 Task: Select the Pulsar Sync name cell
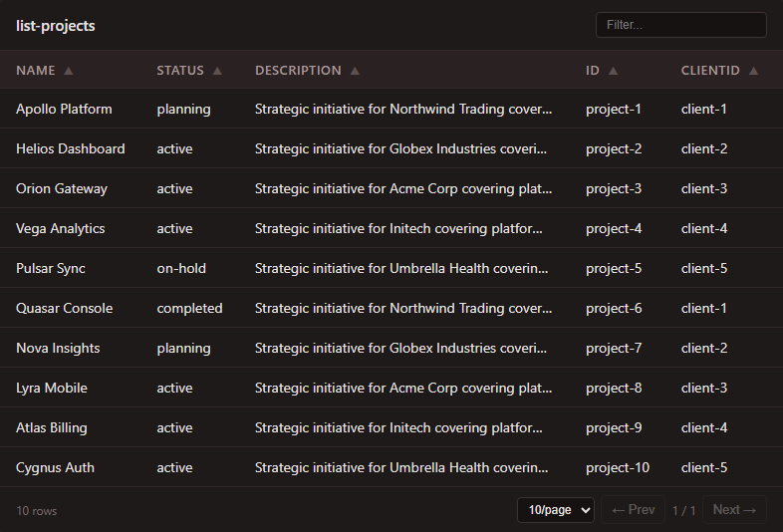[x=51, y=269]
